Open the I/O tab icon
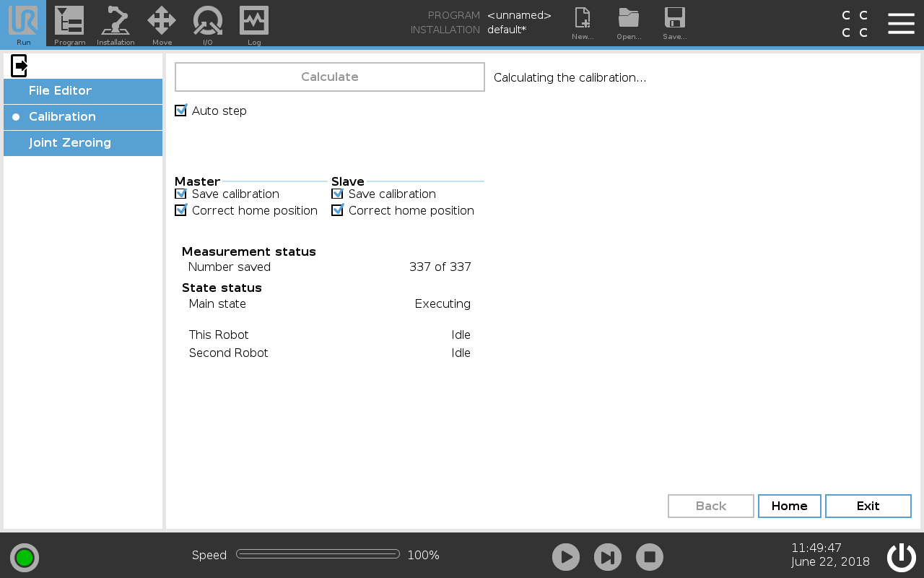The height and width of the screenshot is (578, 924). 207,22
